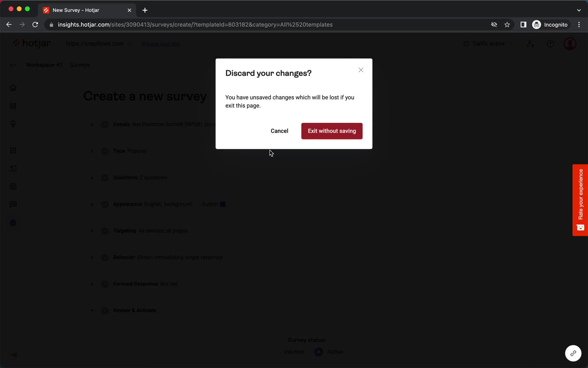Click the Cancel button in dialog

pyautogui.click(x=279, y=131)
